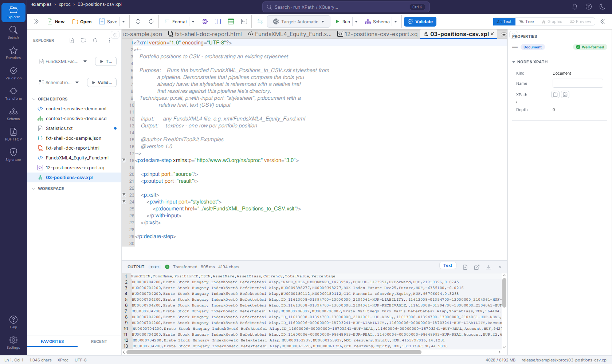Toggle dark mode moon icon
Image resolution: width=612 pixels, height=364 pixels.
(603, 7)
